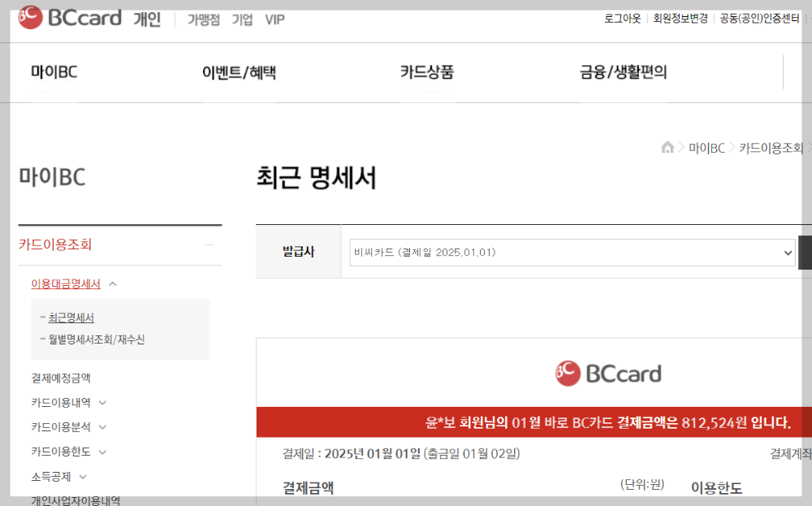Select 월별명세서조회/재수신 in sidebar
The image size is (812, 506).
click(97, 339)
